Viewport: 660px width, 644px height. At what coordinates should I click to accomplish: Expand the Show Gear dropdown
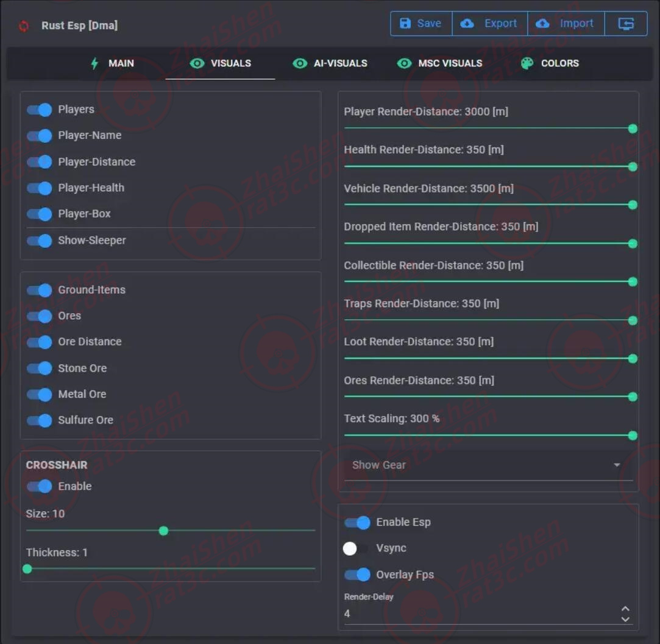coord(488,465)
